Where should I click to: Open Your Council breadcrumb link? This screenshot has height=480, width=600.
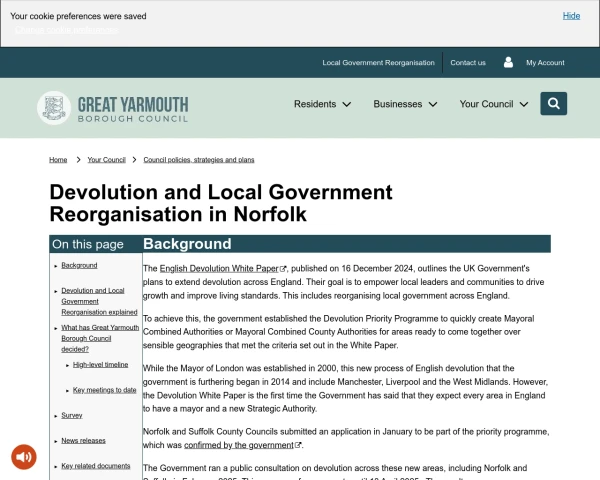106,160
